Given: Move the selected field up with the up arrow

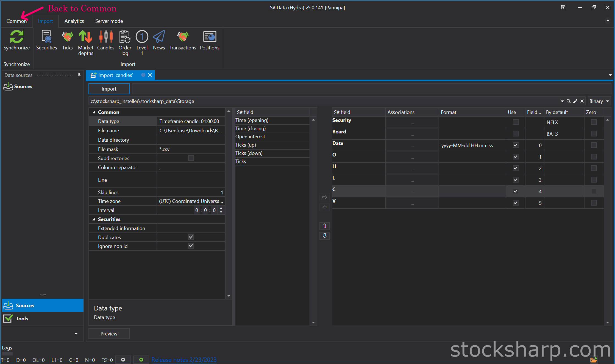Looking at the screenshot, I should pos(325,226).
